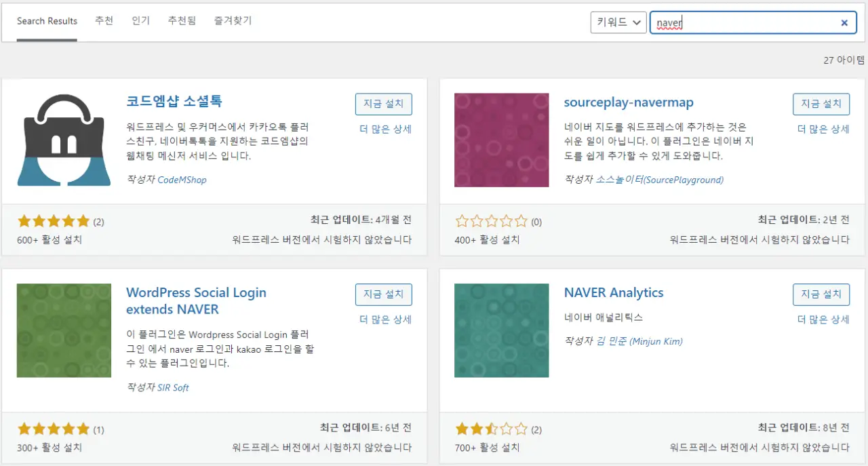Viewport: 868px width, 466px height.
Task: Click the sourceplay-navermap plugin thumbnail icon
Action: coord(501,140)
